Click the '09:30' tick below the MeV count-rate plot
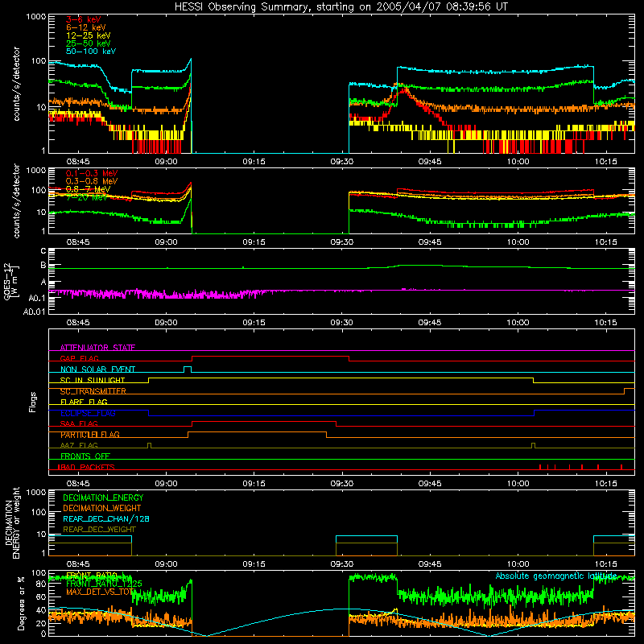The width and height of the screenshot is (644, 644). [341, 242]
